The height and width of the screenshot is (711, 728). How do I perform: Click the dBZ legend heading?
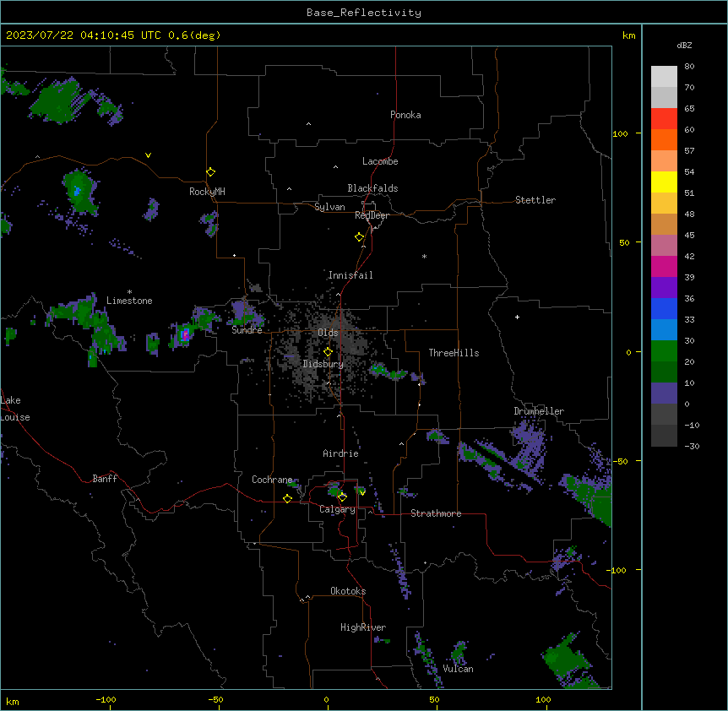[x=684, y=46]
